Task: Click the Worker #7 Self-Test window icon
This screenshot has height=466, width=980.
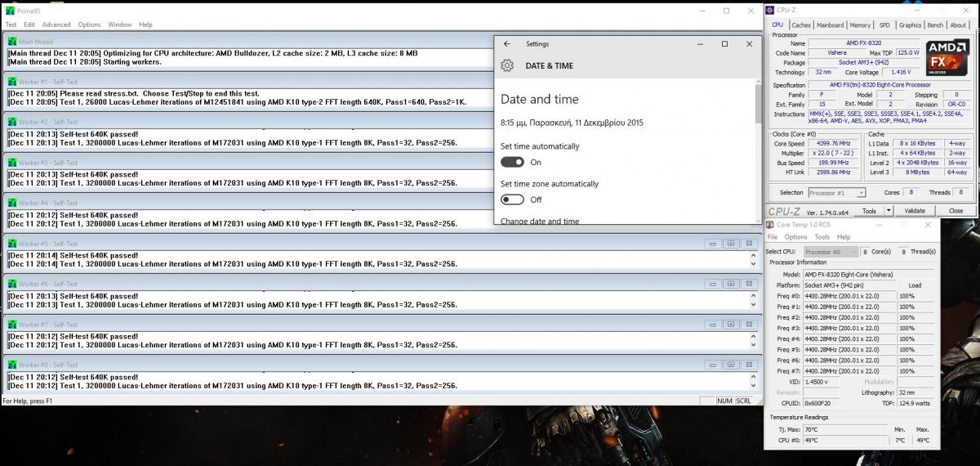Action: click(x=12, y=325)
